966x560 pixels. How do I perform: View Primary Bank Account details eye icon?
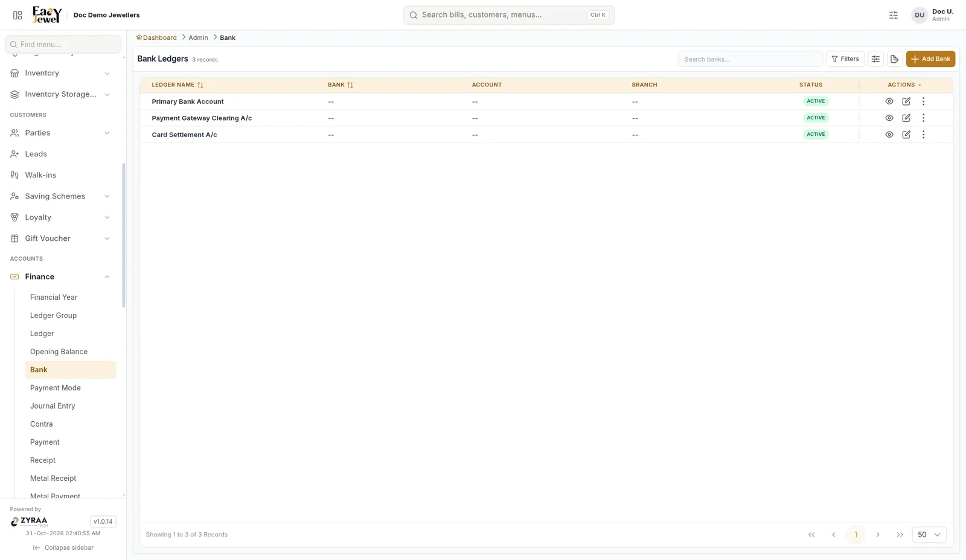point(889,101)
